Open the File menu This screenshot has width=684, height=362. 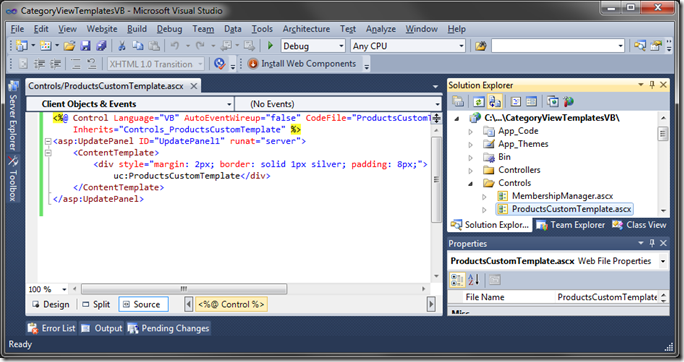click(17, 29)
